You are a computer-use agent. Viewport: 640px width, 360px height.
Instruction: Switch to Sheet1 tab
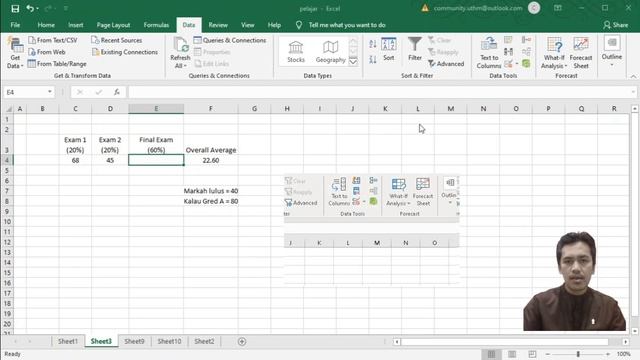tap(68, 341)
